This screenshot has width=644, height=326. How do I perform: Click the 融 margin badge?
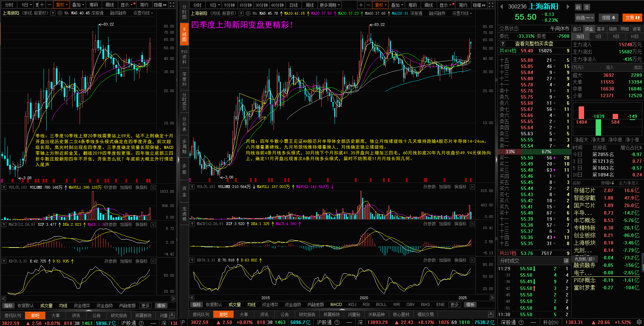click(x=578, y=7)
